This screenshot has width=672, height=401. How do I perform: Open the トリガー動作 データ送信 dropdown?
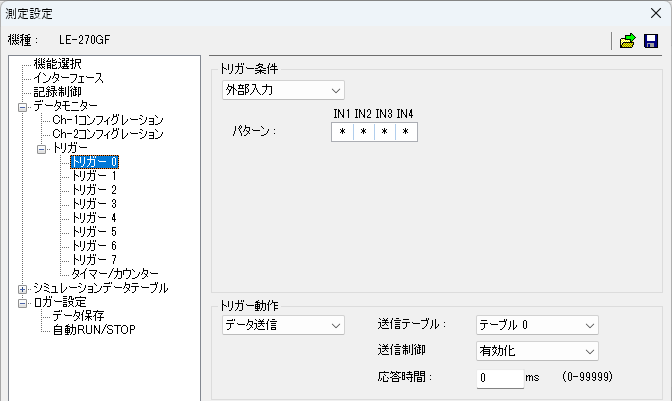coord(283,324)
